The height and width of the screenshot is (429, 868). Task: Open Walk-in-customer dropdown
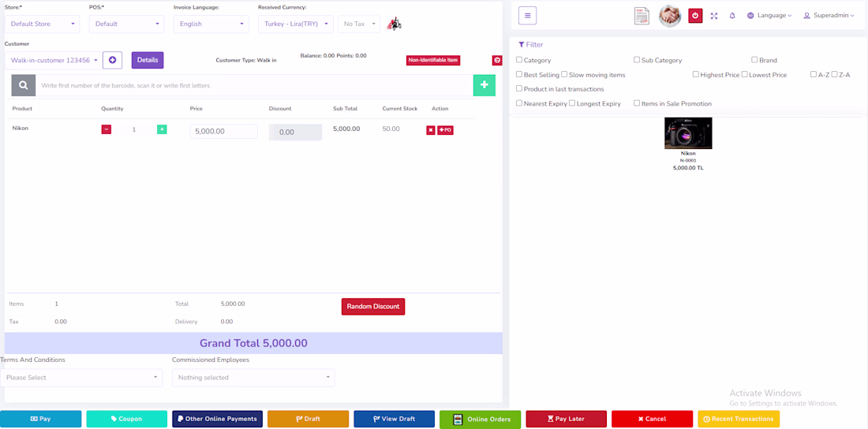point(53,61)
